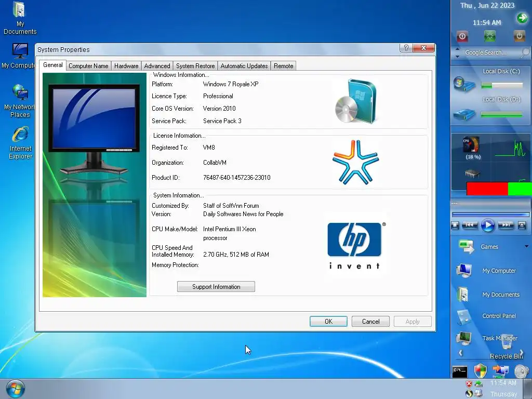
Task: Click the media player Eject button
Action: (x=522, y=225)
